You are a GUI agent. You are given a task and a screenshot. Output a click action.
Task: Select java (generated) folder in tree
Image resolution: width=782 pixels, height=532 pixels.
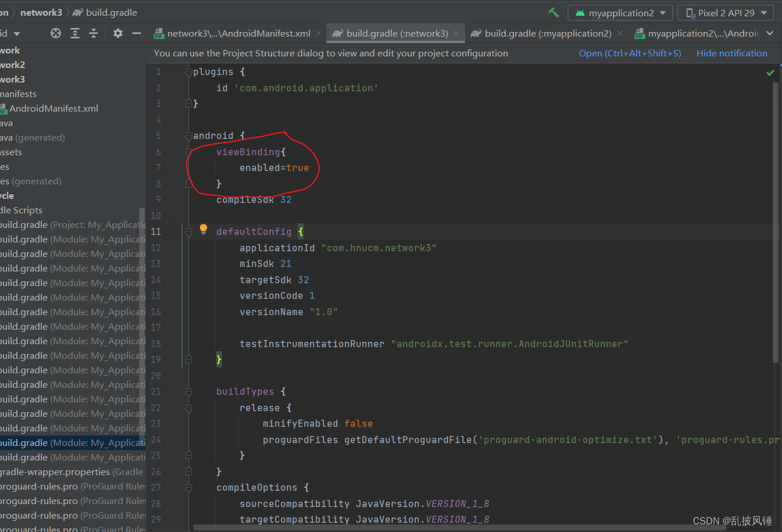pyautogui.click(x=32, y=137)
